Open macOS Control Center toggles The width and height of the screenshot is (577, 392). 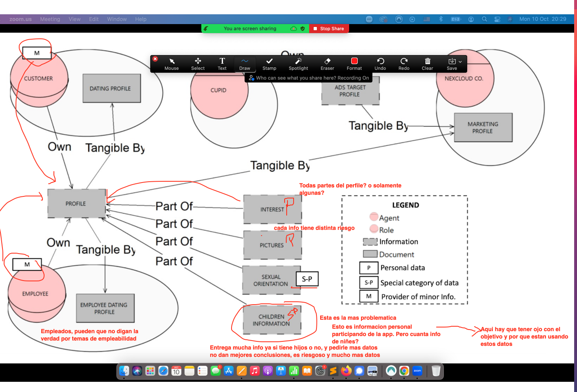pos(497,19)
